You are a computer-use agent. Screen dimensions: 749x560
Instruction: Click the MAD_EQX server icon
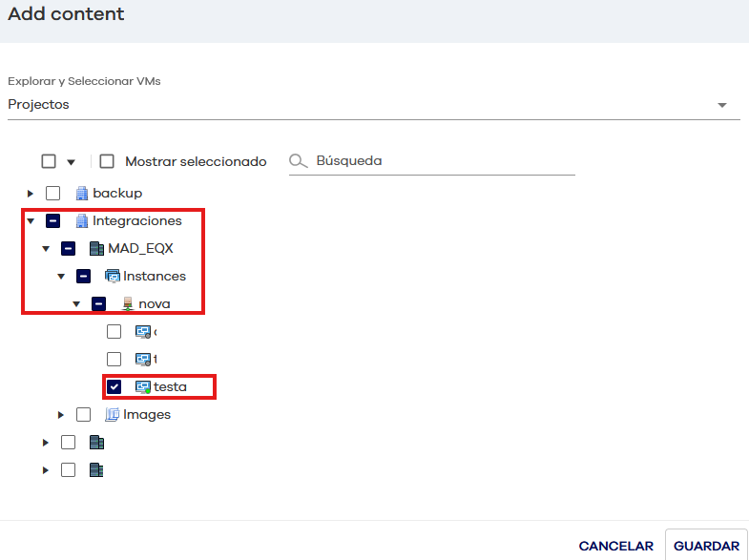(96, 249)
